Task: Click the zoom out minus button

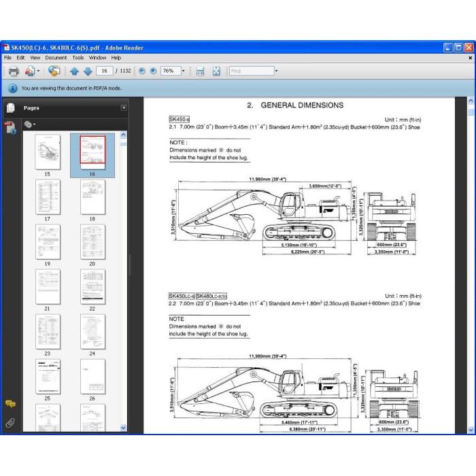Action: (141, 71)
